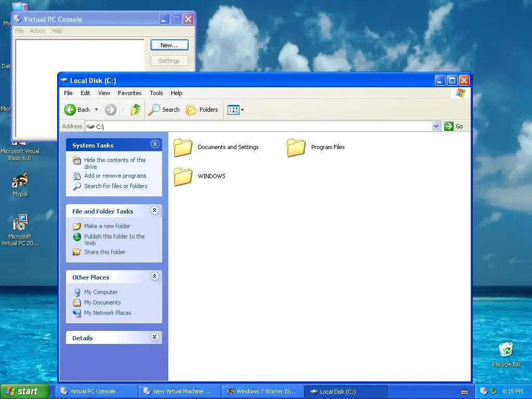Open the Tools menu
This screenshot has height=399, width=532.
[x=156, y=93]
